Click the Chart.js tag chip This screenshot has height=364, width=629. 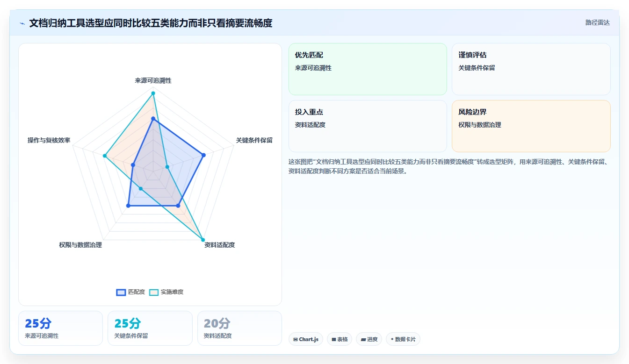pyautogui.click(x=306, y=339)
